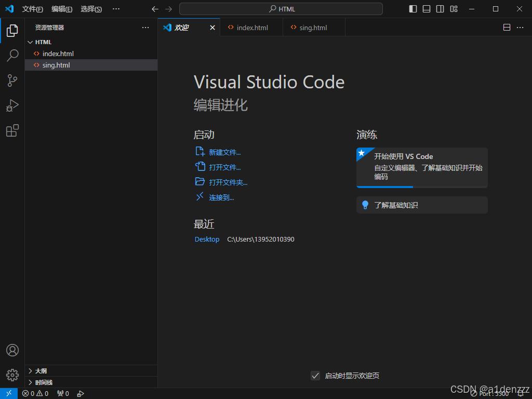Open the Accounts menu icon
This screenshot has height=399, width=532.
[12, 350]
